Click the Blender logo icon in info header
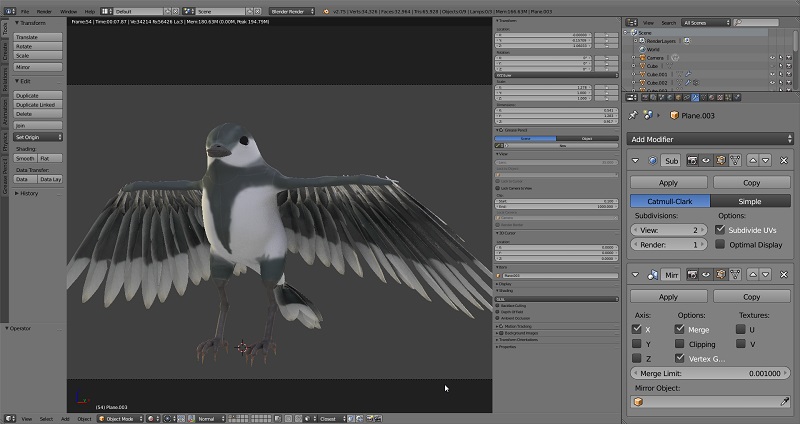Image resolution: width=800 pixels, height=424 pixels. click(326, 11)
